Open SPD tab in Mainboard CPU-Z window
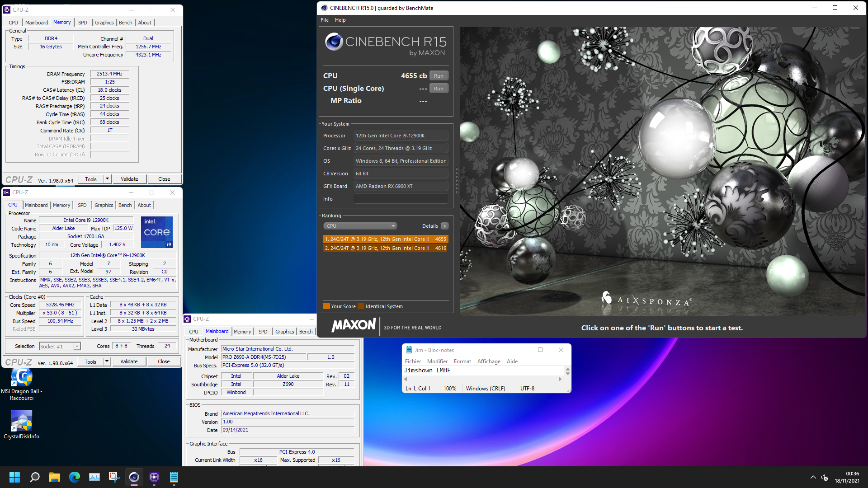The image size is (868, 488). click(x=263, y=332)
